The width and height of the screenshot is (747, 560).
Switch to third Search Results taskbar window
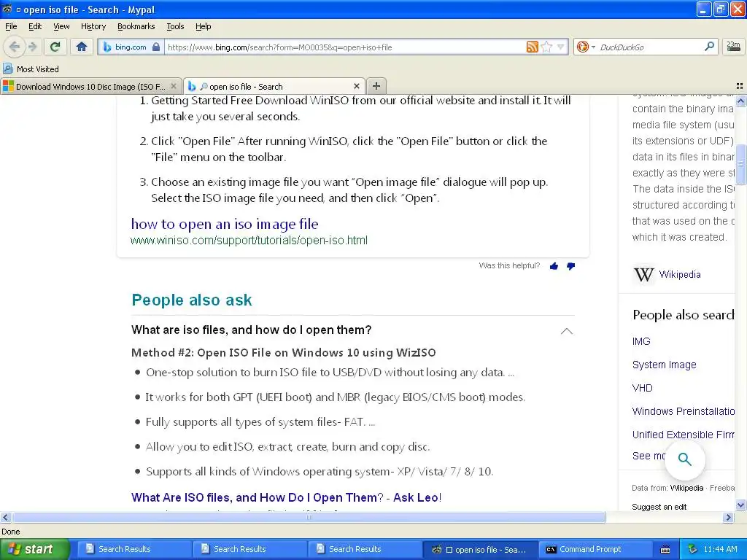click(x=365, y=549)
